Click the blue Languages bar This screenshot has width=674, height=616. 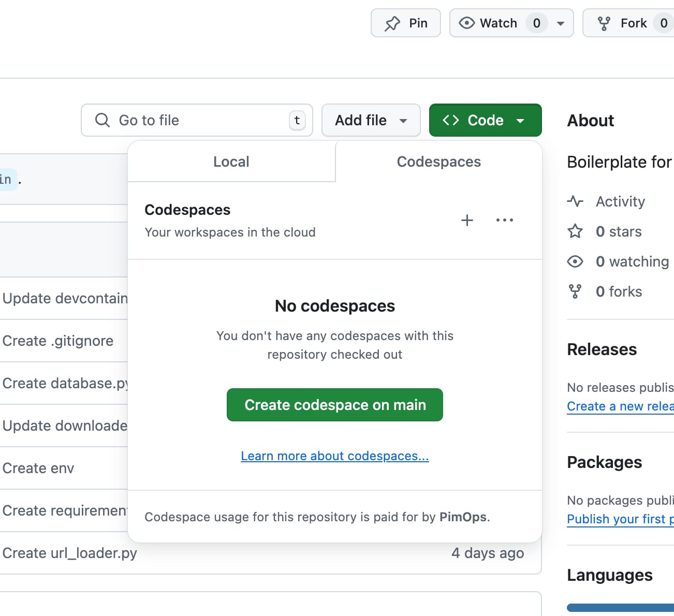pyautogui.click(x=620, y=608)
